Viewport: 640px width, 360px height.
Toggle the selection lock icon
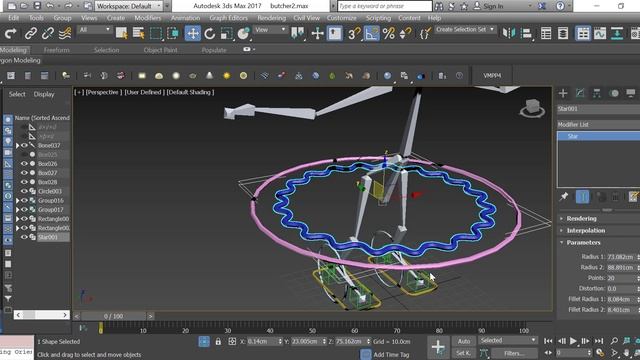point(218,342)
